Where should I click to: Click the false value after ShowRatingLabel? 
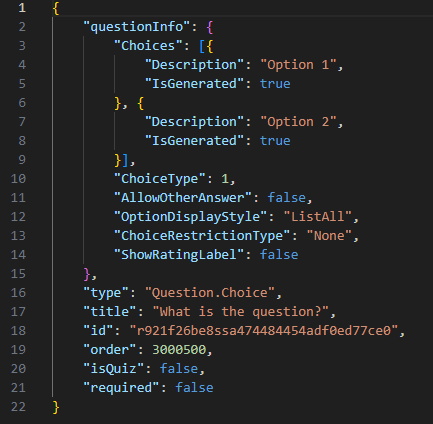click(x=279, y=255)
